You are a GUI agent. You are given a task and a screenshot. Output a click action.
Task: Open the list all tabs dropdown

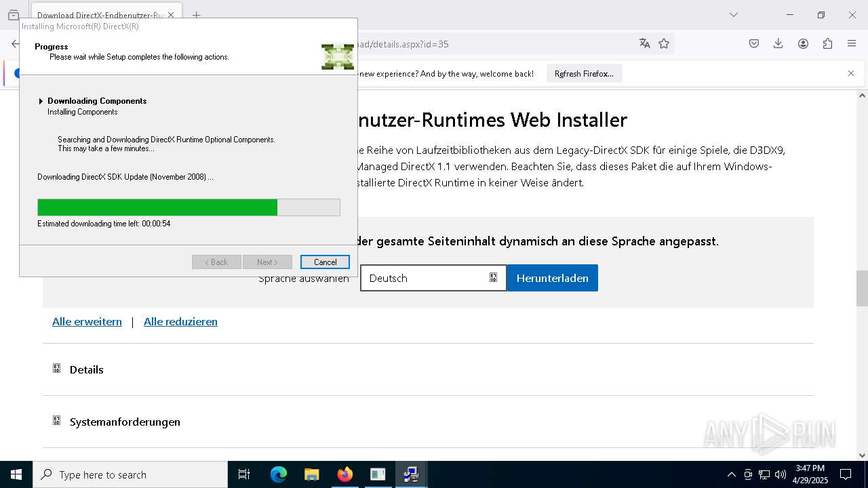pos(733,15)
